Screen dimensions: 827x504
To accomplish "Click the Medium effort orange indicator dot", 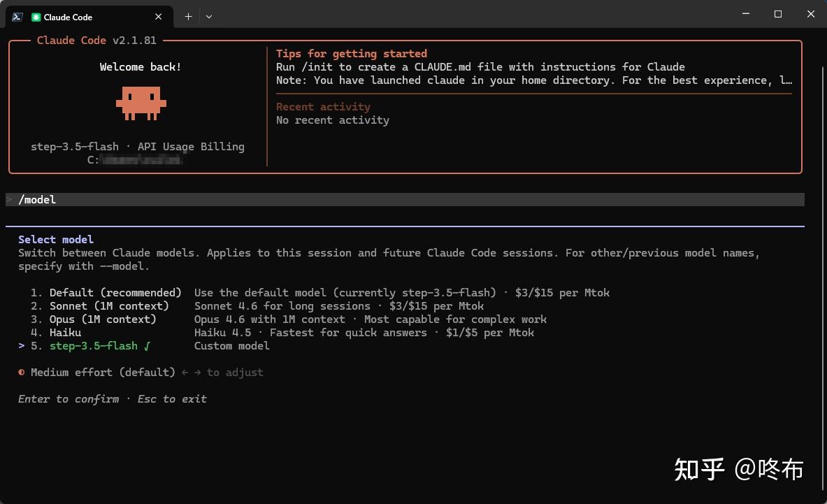I will coord(22,372).
